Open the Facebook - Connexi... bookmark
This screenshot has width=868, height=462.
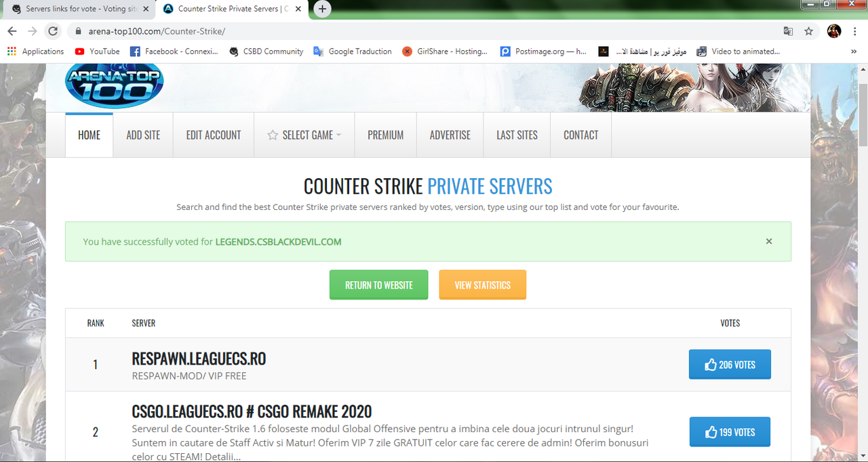174,51
